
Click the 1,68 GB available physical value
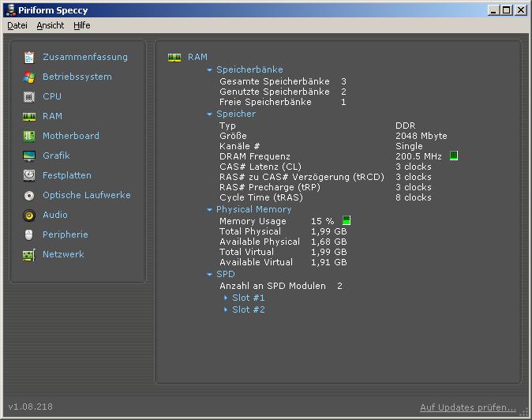pos(329,242)
